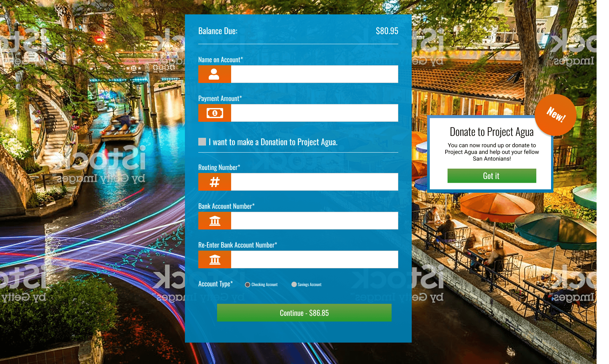Focus the Payment Amount input field
The height and width of the screenshot is (364, 609).
pos(315,113)
